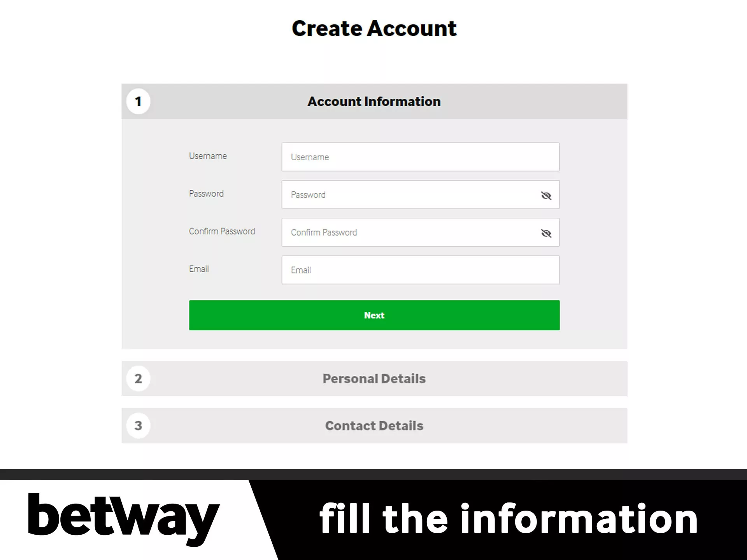Click the Username input field
This screenshot has width=747, height=560.
click(420, 156)
